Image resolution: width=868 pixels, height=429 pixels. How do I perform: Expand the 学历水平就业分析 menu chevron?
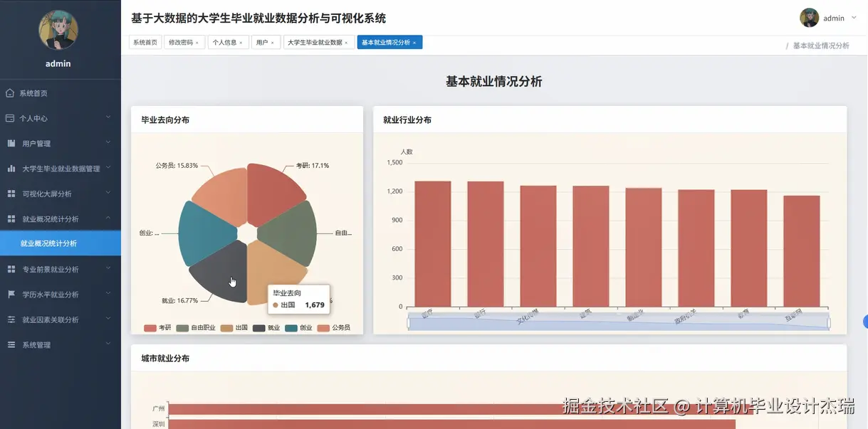pyautogui.click(x=108, y=294)
